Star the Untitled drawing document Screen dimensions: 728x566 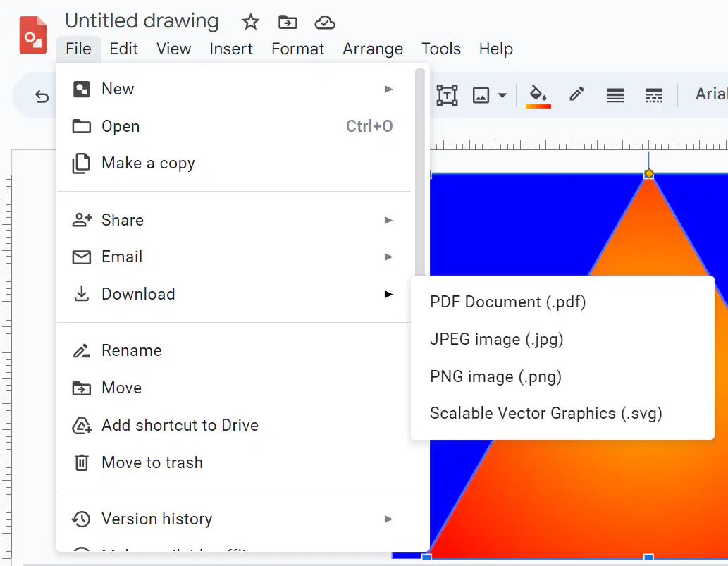point(251,22)
